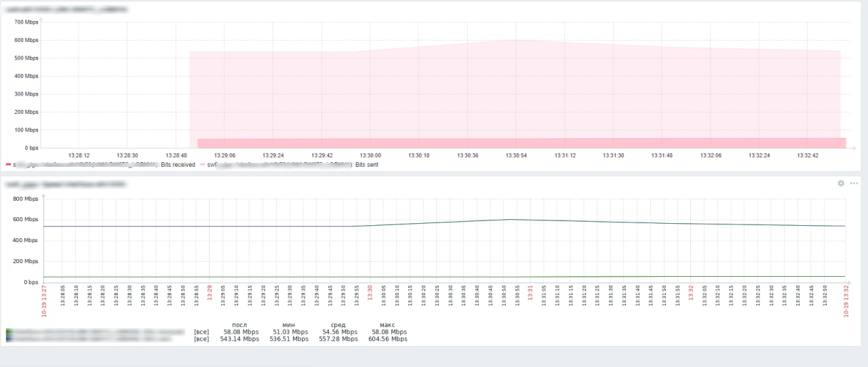Click the light pink Bits sent legend marker
Image resolution: width=868 pixels, height=367 pixels.
(202, 165)
